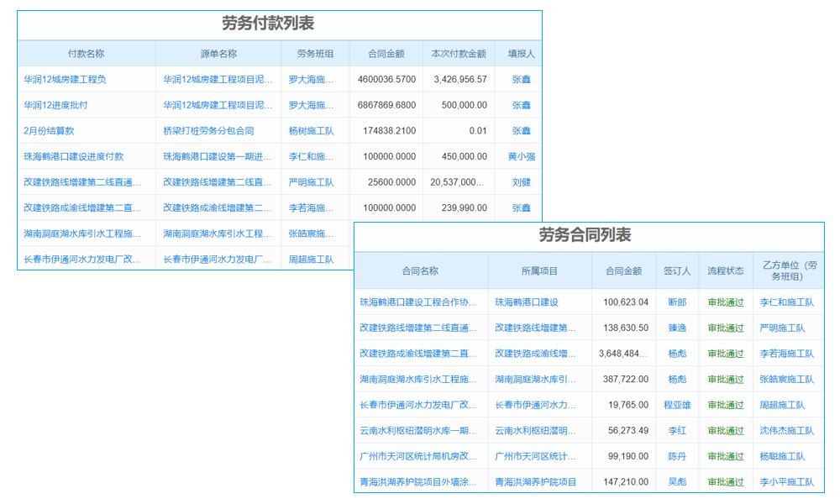840x504 pixels.
Task: Click 刘健 filler name link
Action: pyautogui.click(x=520, y=181)
